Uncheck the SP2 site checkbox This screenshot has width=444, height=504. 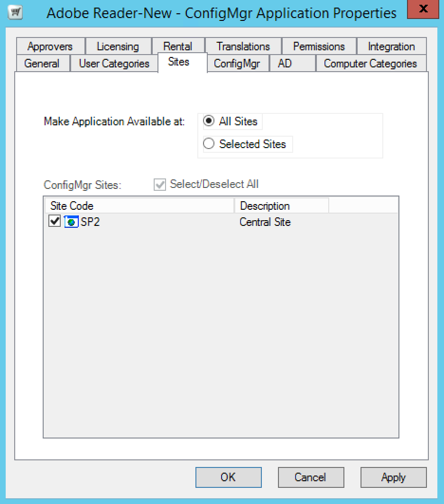pyautogui.click(x=55, y=222)
